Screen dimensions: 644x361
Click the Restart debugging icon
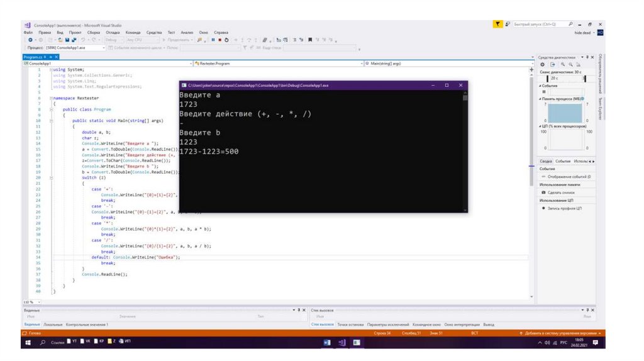pos(225,40)
